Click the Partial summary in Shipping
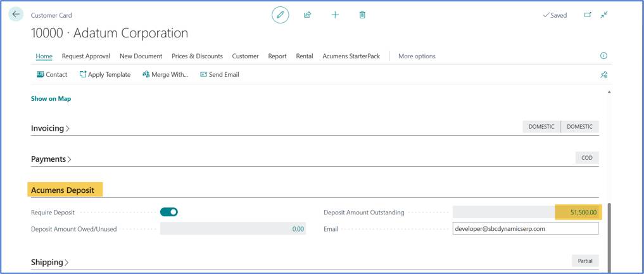Screen dimensions: 644x274 585,261
